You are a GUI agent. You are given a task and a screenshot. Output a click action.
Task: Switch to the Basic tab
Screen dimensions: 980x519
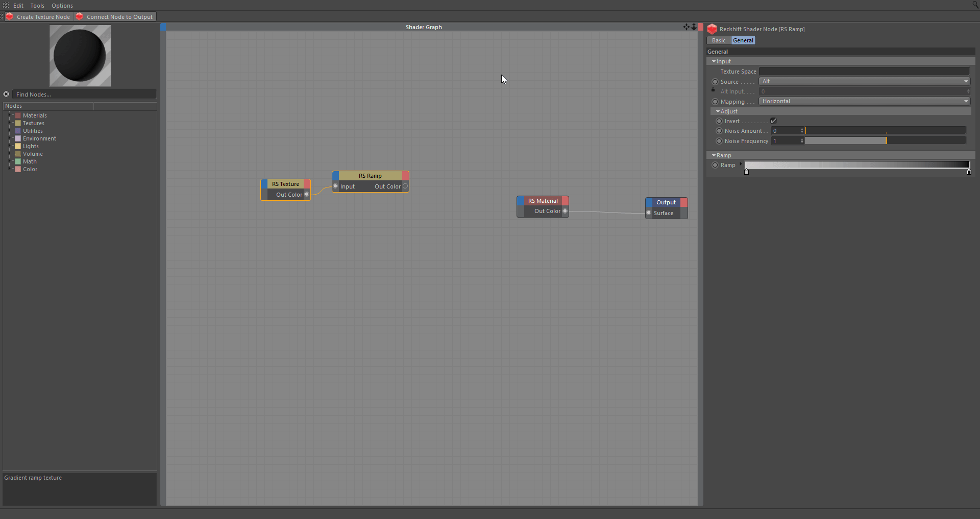(719, 40)
